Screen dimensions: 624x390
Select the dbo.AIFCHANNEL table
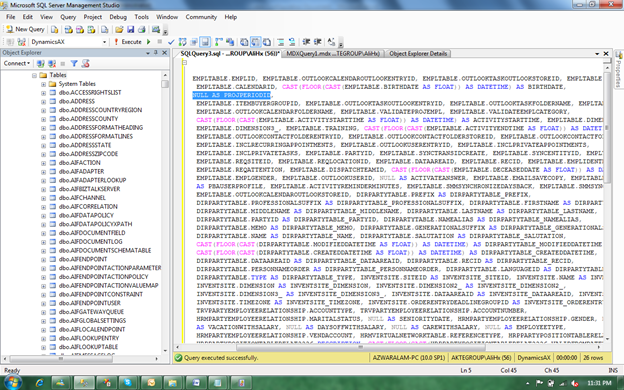click(x=82, y=198)
